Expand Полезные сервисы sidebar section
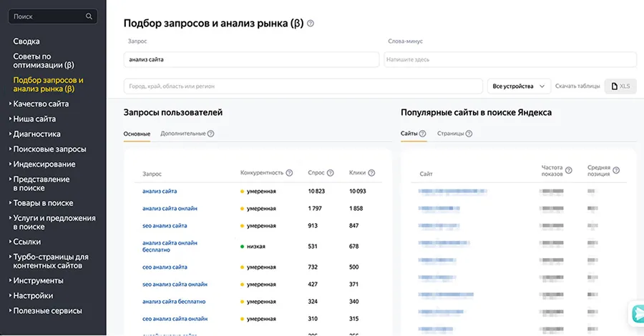 (46, 311)
